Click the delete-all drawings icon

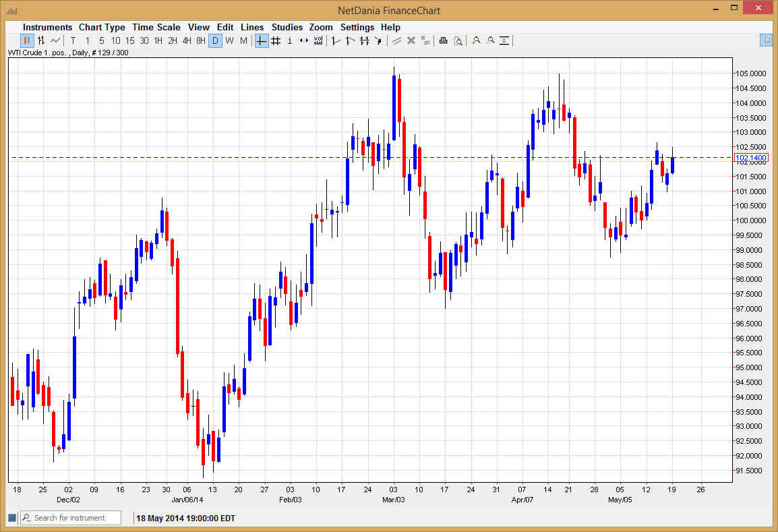425,40
